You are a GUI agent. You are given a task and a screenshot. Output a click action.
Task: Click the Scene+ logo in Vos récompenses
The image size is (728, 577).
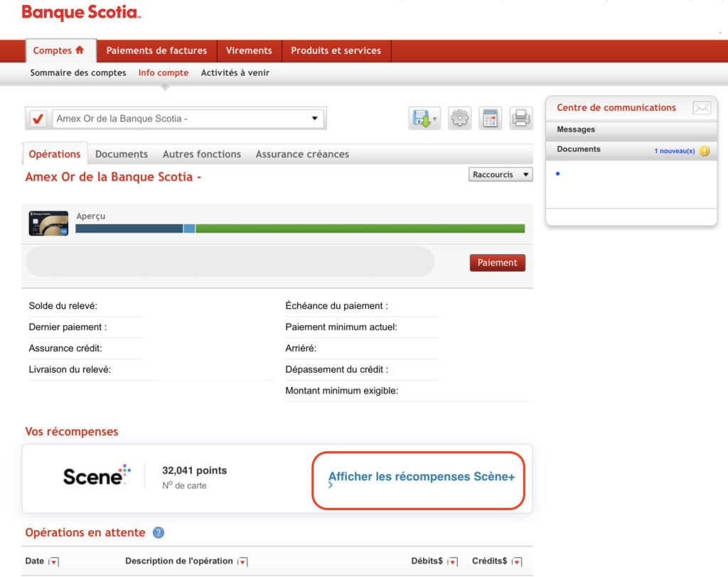[x=95, y=476]
